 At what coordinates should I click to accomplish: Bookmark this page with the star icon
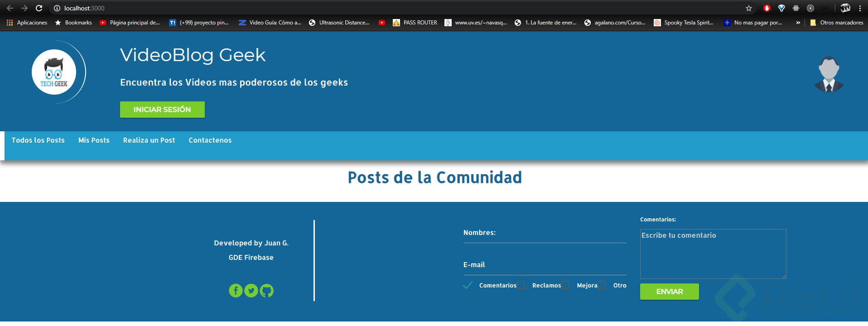point(749,8)
